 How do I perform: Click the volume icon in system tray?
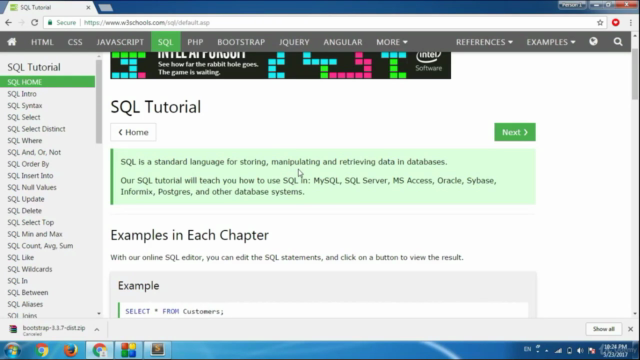(x=580, y=351)
